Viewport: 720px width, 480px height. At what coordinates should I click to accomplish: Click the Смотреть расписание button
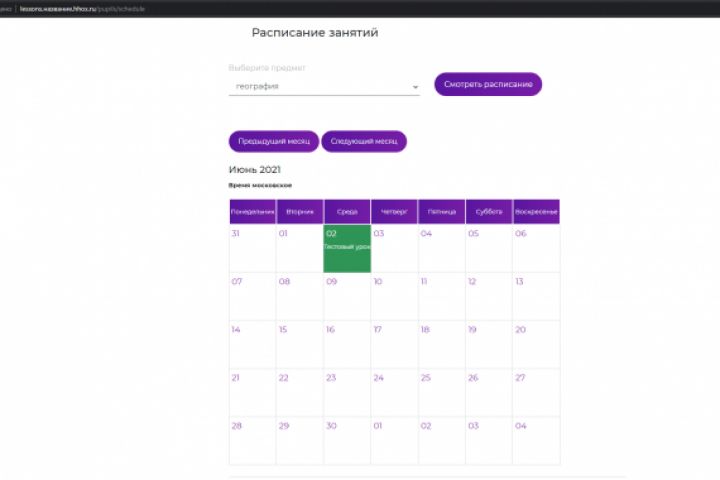point(487,84)
